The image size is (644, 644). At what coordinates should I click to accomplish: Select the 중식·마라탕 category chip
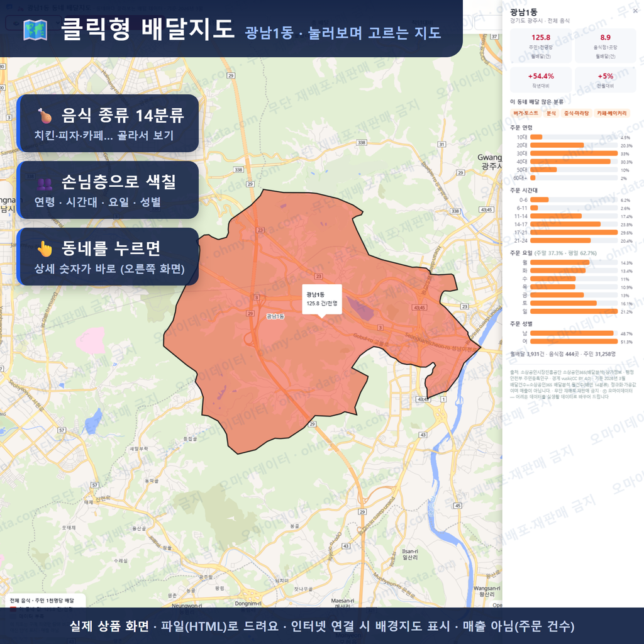576,113
